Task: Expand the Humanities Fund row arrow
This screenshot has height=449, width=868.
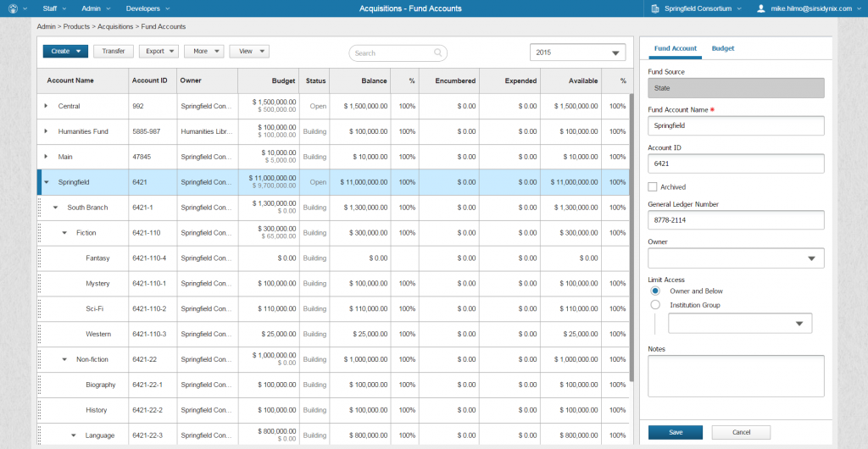Action: tap(46, 132)
